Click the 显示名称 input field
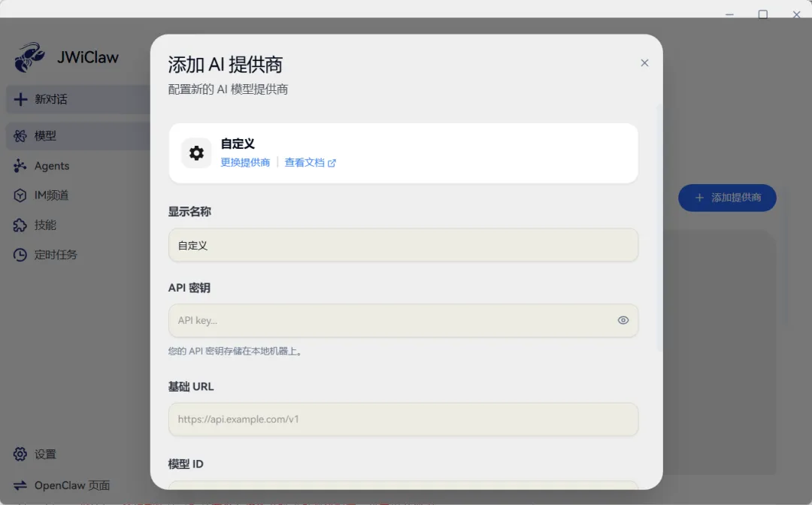 coord(403,246)
